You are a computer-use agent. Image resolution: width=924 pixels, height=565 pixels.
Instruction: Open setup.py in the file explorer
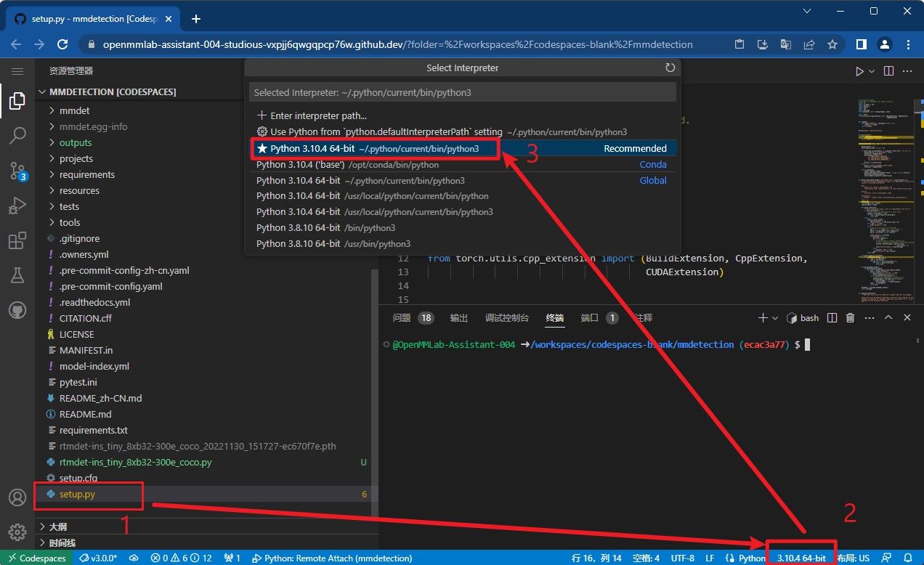point(77,494)
